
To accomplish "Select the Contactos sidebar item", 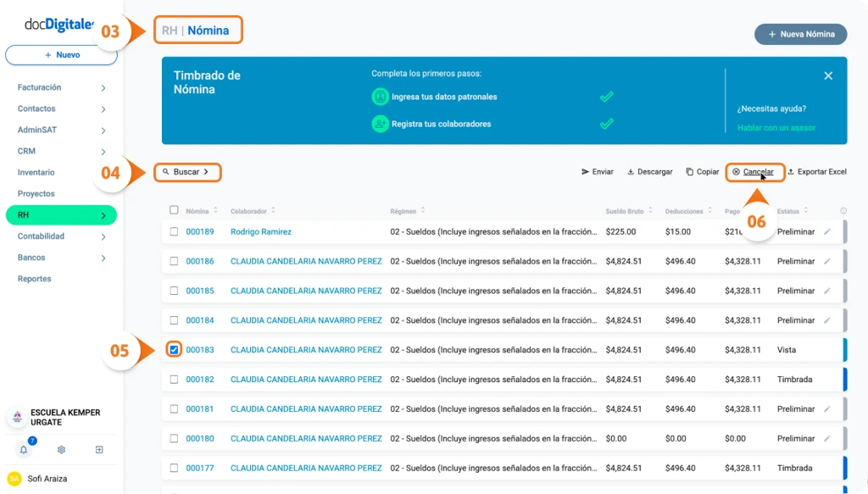I will coord(36,109).
